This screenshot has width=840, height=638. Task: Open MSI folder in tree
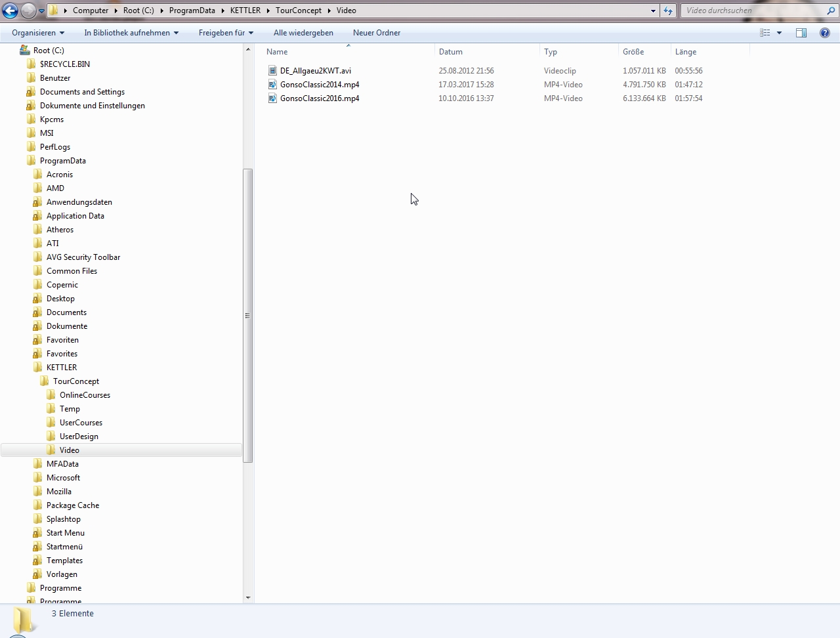47,133
